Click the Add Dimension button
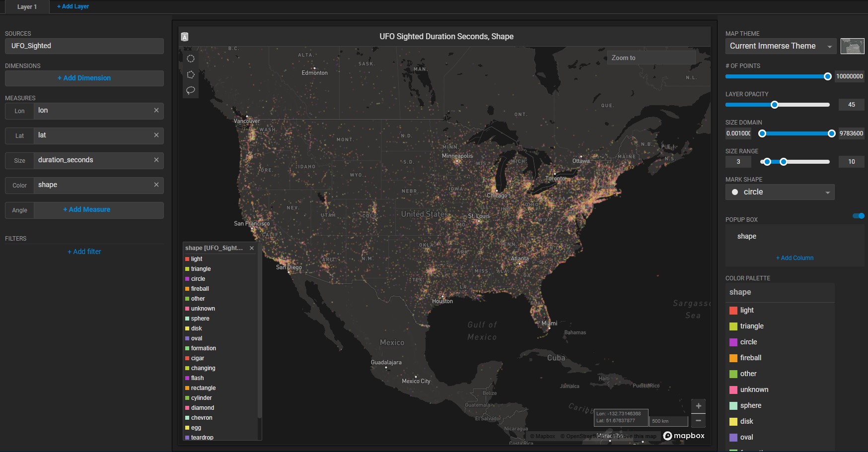This screenshot has width=868, height=452. (84, 78)
